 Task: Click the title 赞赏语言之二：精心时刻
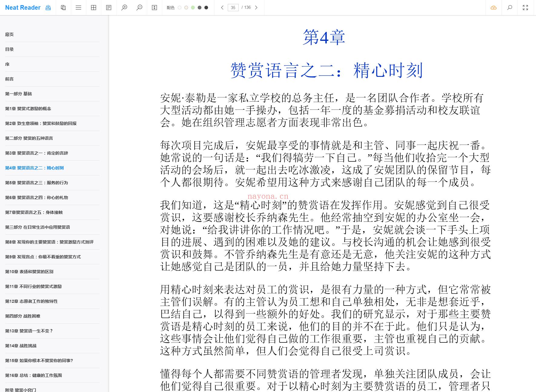326,70
